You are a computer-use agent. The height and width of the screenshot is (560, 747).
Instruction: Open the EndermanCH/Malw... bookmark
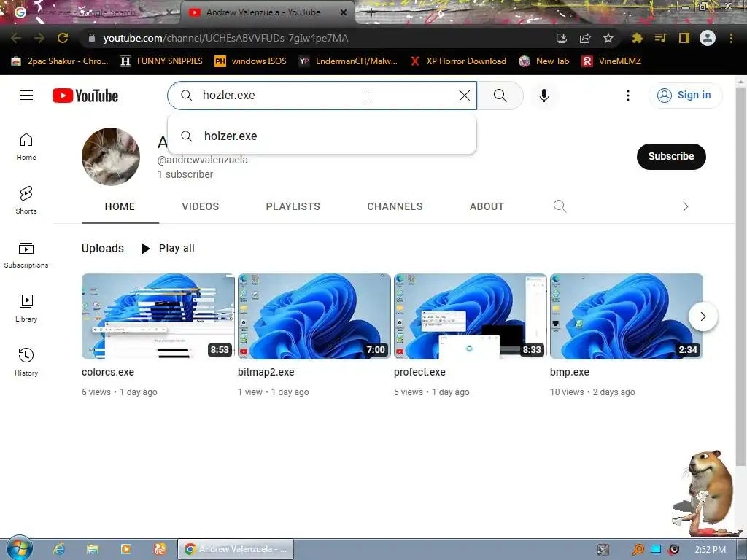click(x=348, y=61)
